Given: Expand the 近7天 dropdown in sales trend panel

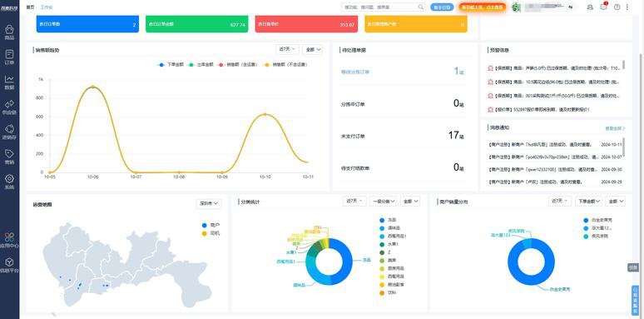Looking at the screenshot, I should point(288,49).
